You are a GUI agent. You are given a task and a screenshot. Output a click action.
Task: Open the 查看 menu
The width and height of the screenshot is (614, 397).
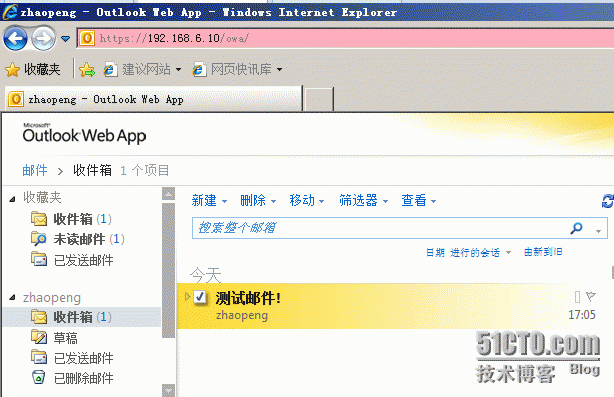coord(419,200)
